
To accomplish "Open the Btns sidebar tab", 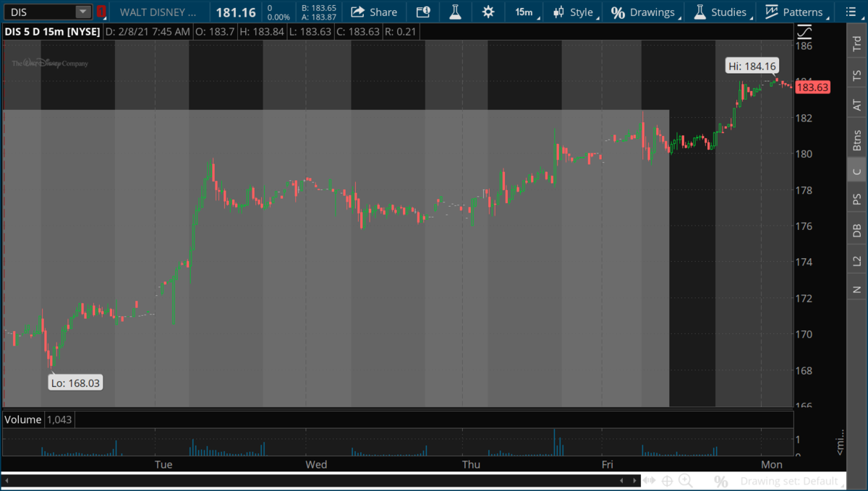I will tap(857, 139).
